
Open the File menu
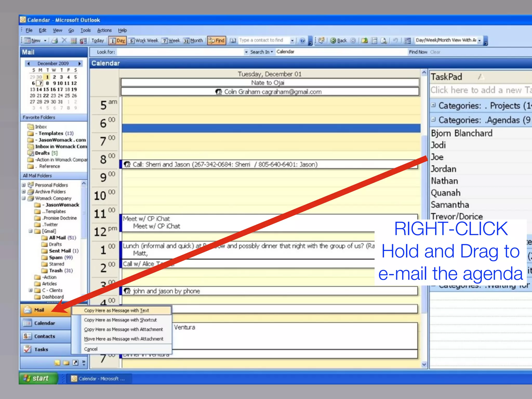pyautogui.click(x=29, y=30)
